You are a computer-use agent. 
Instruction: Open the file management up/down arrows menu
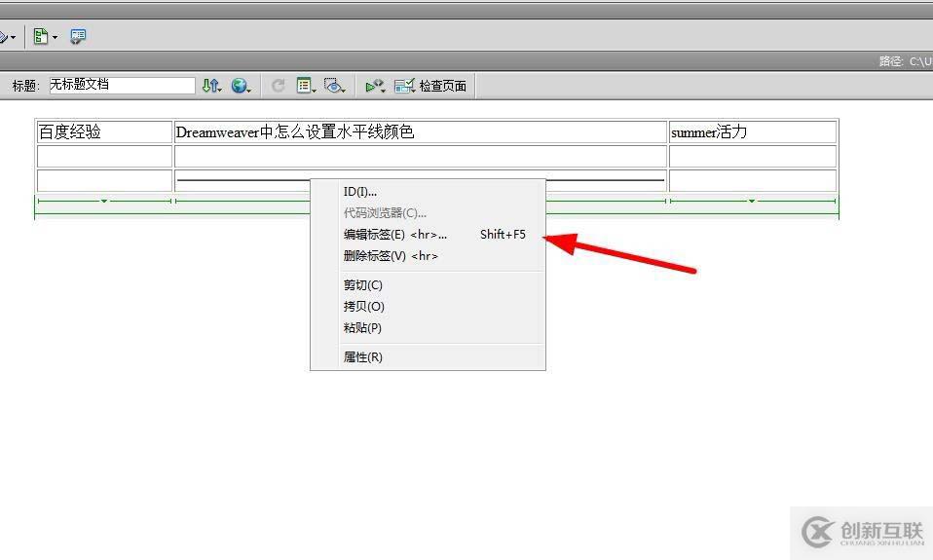pyautogui.click(x=211, y=86)
